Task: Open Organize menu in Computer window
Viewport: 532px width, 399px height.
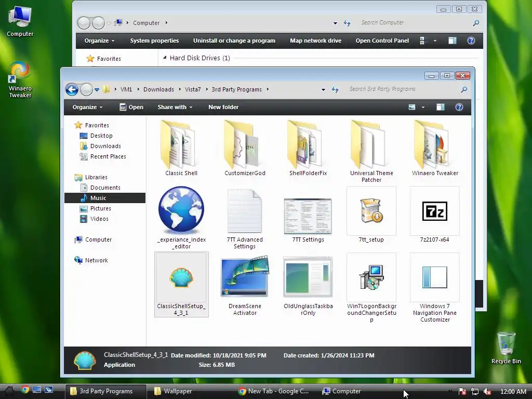Action: 99,41
